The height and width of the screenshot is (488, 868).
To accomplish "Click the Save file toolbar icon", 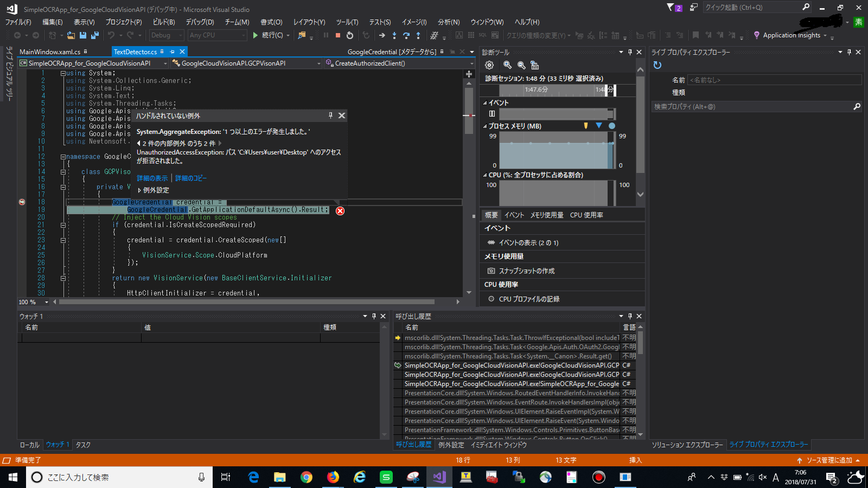I will click(x=83, y=35).
